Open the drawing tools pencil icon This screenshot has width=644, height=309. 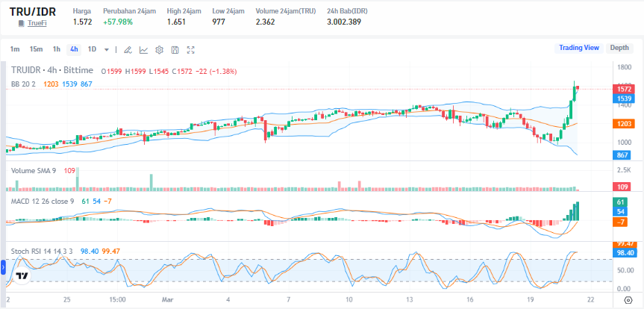tap(128, 50)
